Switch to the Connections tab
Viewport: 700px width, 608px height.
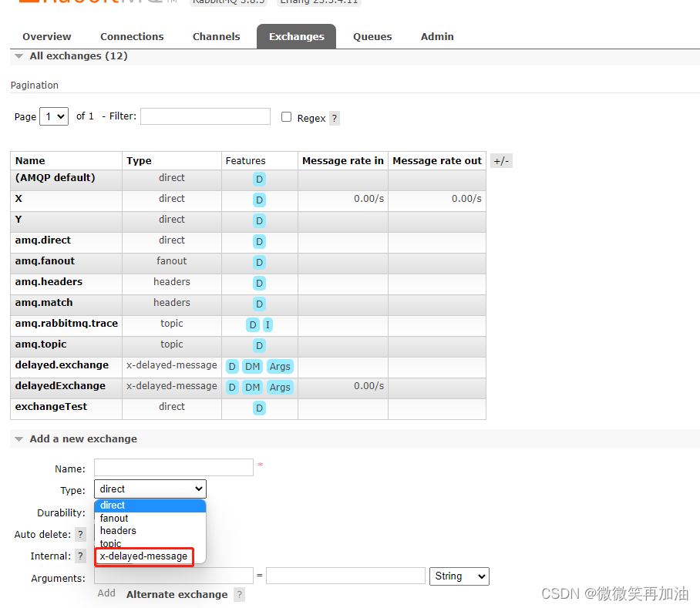[132, 36]
